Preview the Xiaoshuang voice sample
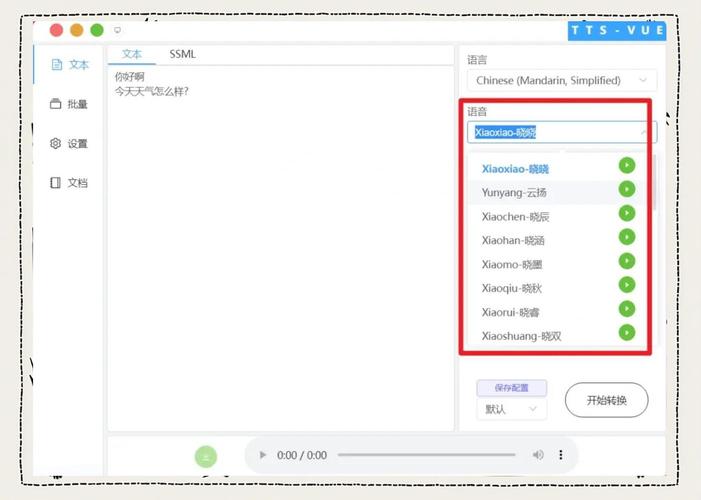Screen dimensions: 701x500 tap(627, 332)
